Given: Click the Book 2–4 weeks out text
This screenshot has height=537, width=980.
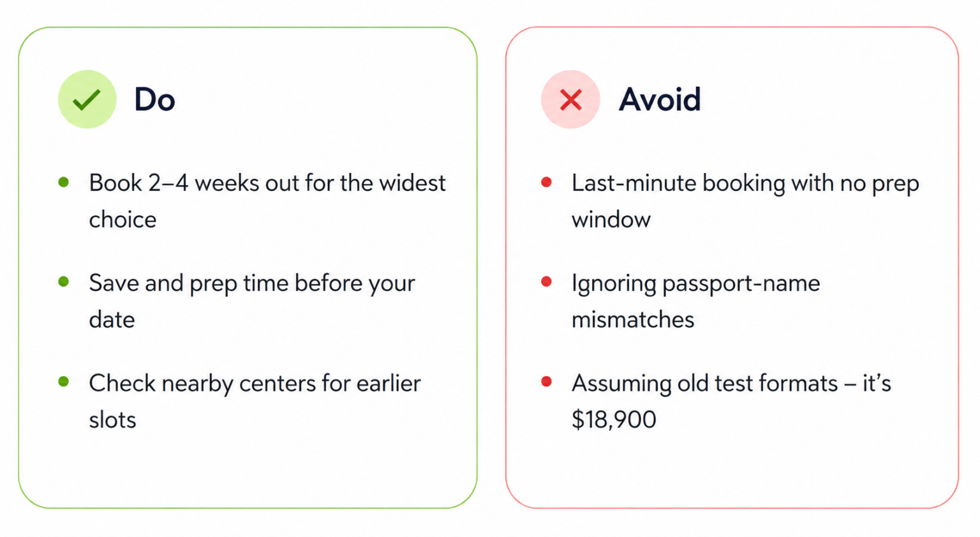Looking at the screenshot, I should 267,200.
